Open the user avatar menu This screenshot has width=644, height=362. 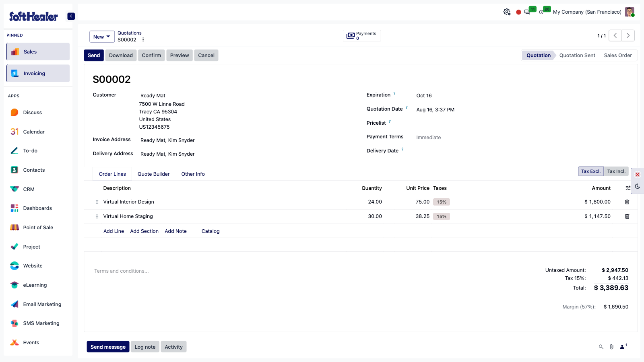tap(630, 12)
